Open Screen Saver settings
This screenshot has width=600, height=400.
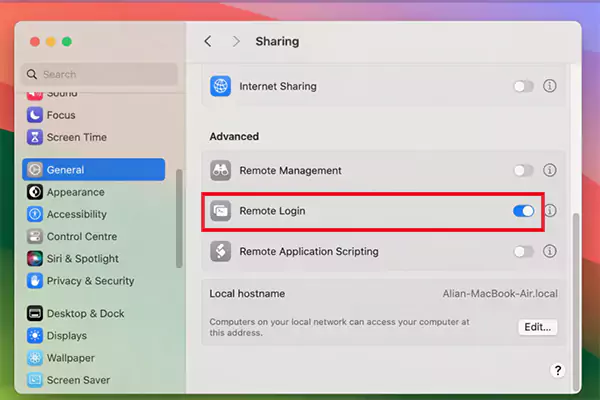(x=93, y=380)
